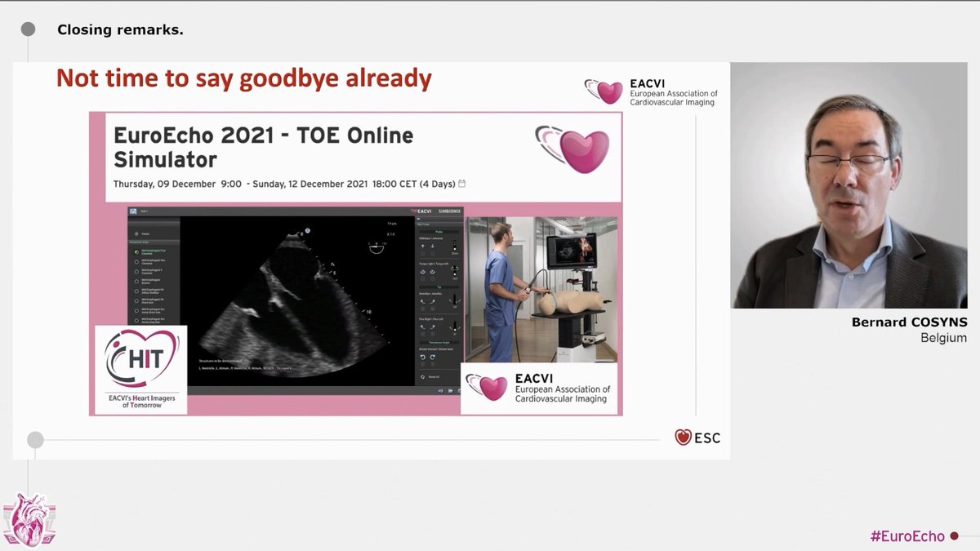Select Mid Esophageal RV Inflow Outflow radio
Image resolution: width=980 pixels, height=551 pixels.
[136, 291]
